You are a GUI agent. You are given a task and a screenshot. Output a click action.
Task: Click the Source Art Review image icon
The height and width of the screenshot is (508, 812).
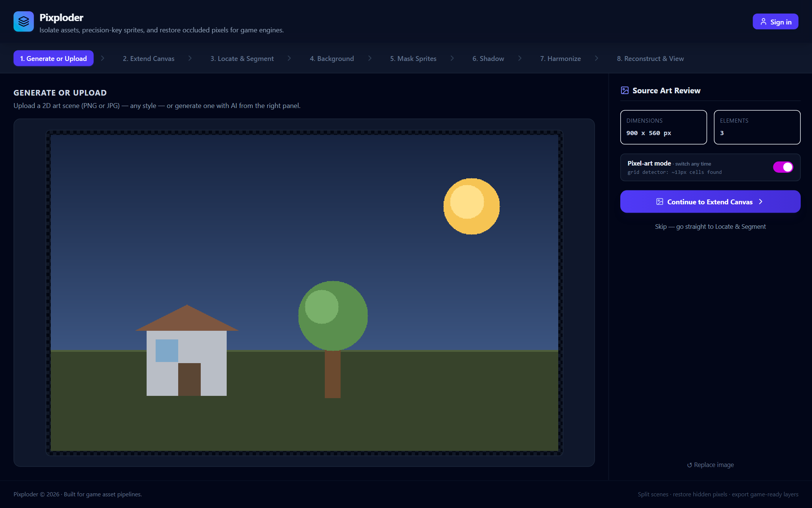[625, 90]
